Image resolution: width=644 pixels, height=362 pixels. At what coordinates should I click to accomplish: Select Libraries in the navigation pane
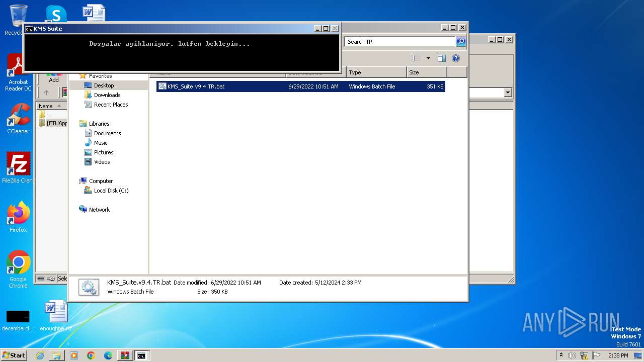99,124
